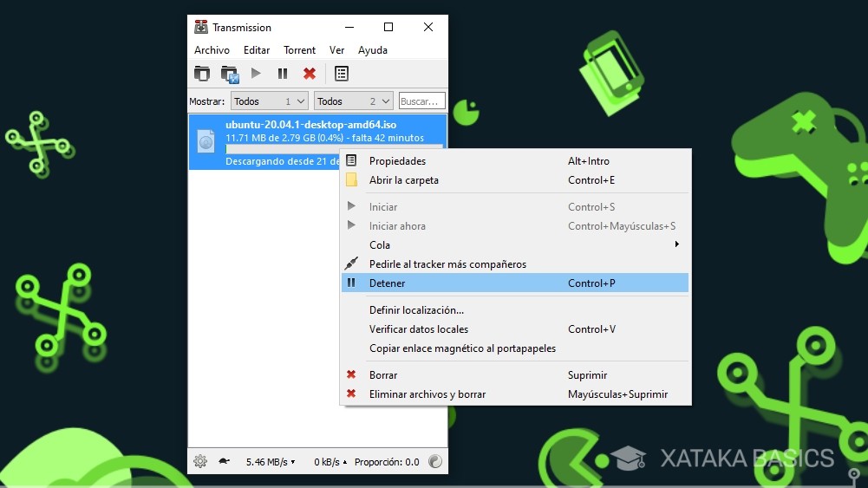868x488 pixels.
Task: Click the statistics icon beside Proporción
Action: (x=435, y=462)
